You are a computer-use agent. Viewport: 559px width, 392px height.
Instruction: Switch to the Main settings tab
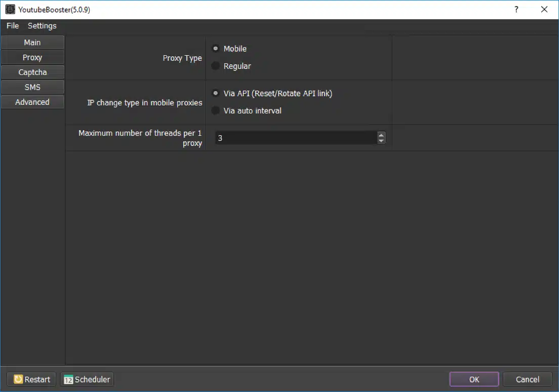click(x=32, y=43)
